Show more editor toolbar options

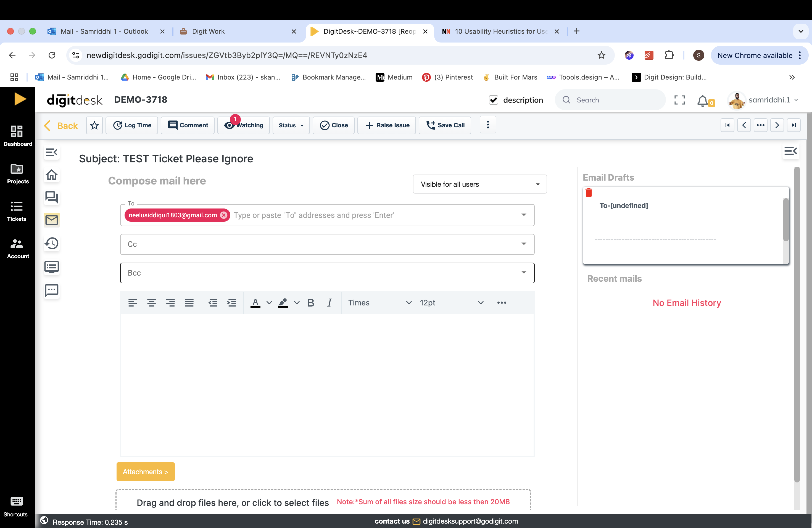[502, 303]
